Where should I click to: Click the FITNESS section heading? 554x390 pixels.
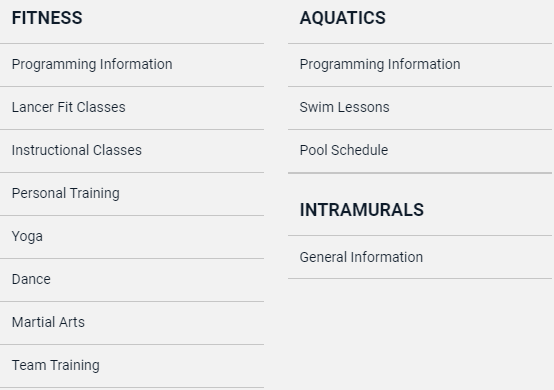[47, 18]
